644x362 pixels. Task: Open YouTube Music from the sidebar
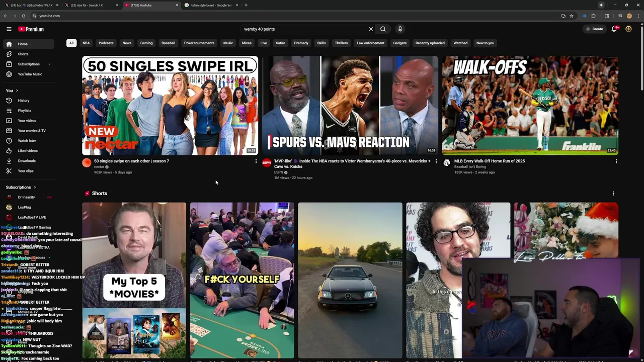pos(28,74)
